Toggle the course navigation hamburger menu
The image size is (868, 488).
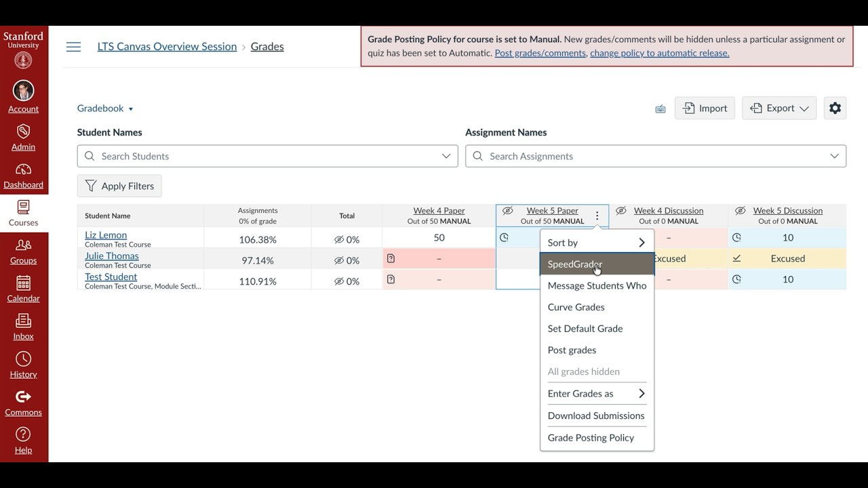(73, 47)
